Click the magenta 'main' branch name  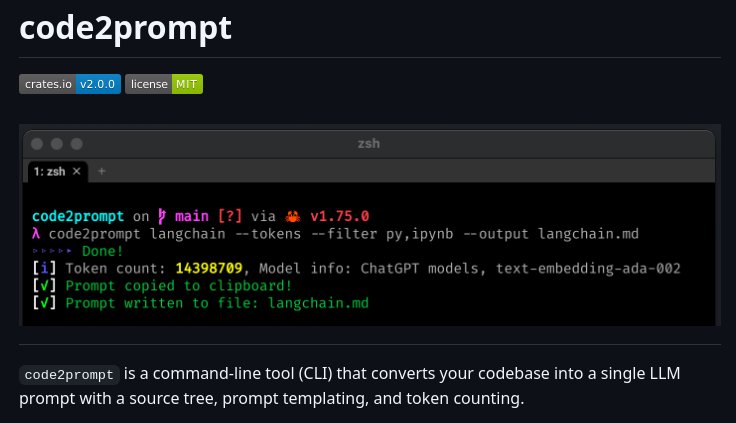point(192,216)
